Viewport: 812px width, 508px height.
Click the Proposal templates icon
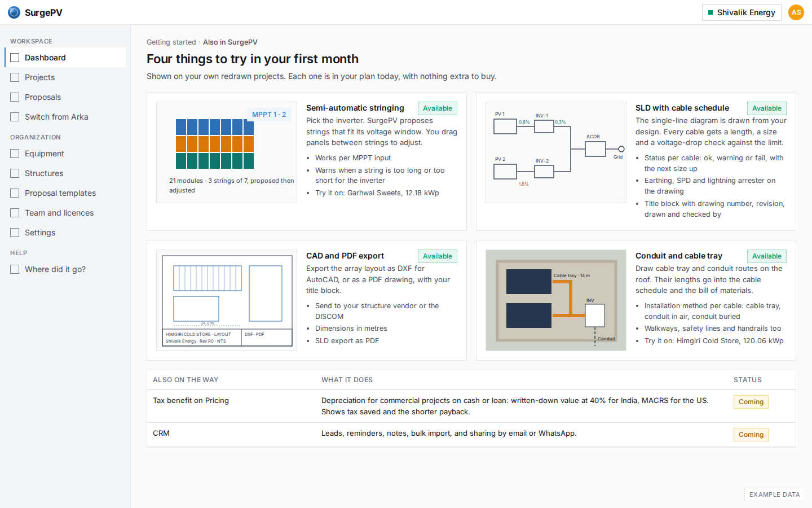[x=15, y=193]
